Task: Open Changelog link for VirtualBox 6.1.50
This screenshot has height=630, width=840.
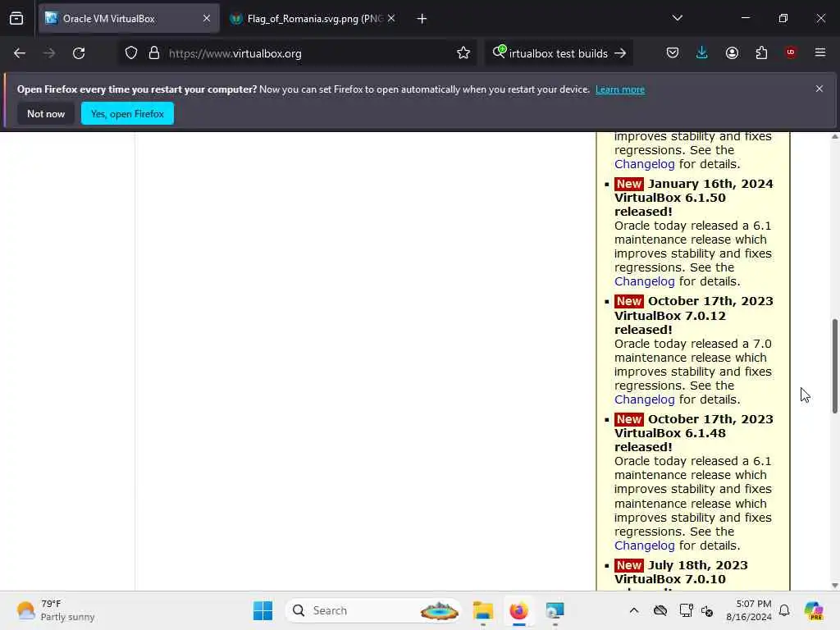Action: pos(645,281)
